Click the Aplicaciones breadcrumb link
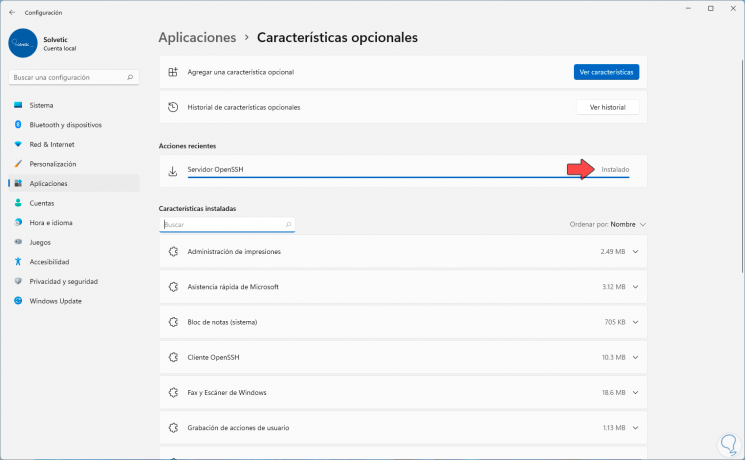The image size is (745, 460). (x=197, y=37)
